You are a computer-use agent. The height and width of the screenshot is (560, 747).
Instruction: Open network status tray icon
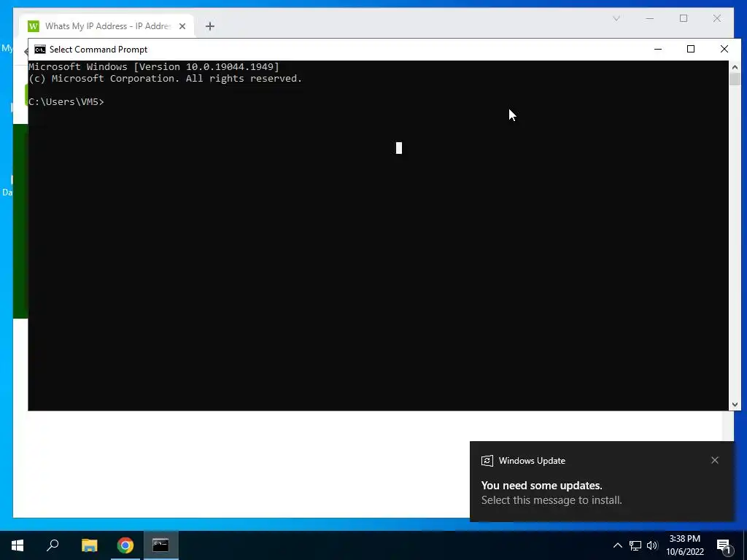pos(635,545)
